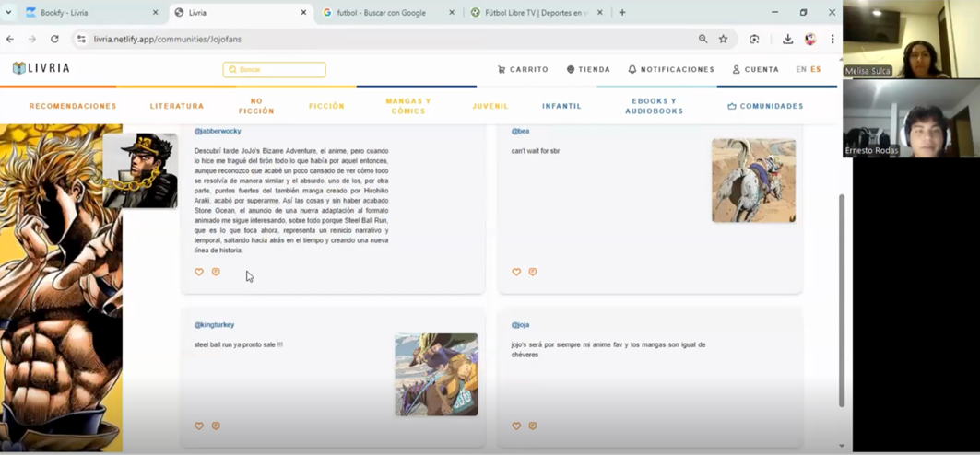Switch language to EN
This screenshot has height=455, width=980.
click(801, 69)
